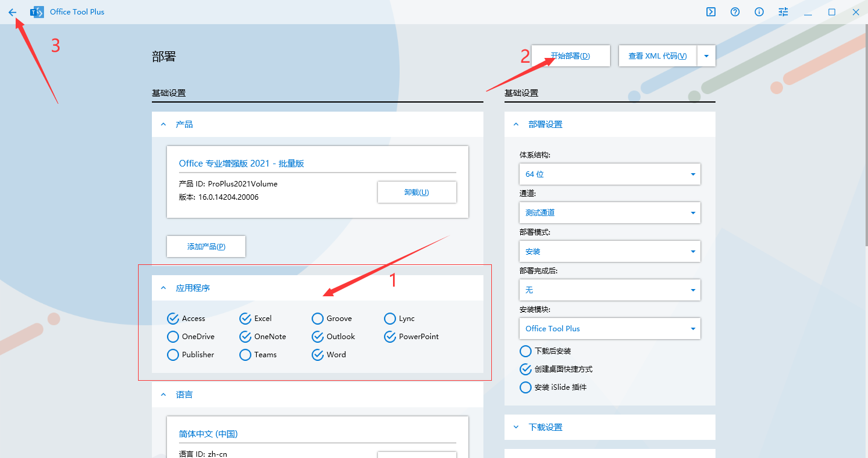Check the Groove application

318,319
